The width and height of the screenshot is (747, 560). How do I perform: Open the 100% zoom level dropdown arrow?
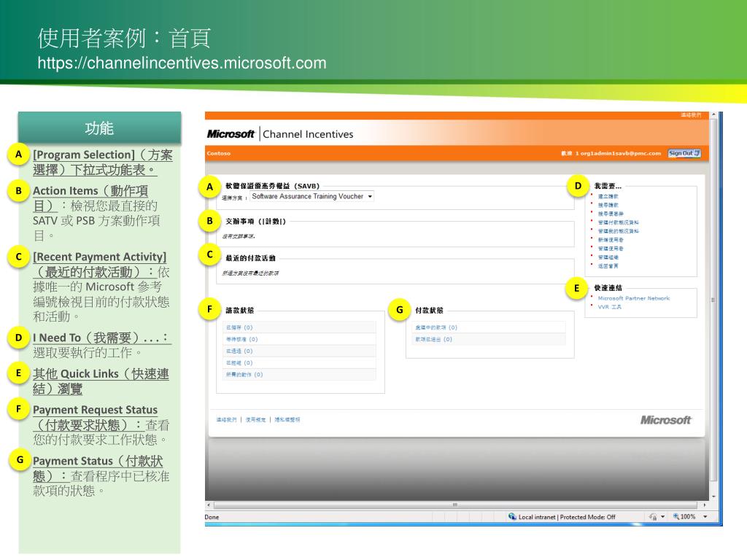coord(705,517)
